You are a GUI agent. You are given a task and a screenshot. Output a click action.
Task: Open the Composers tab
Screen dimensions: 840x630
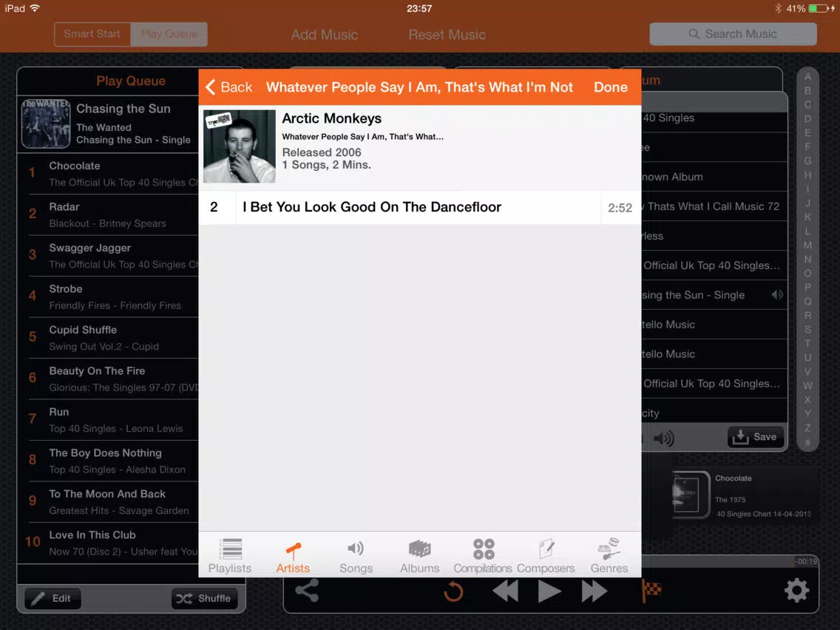(546, 556)
